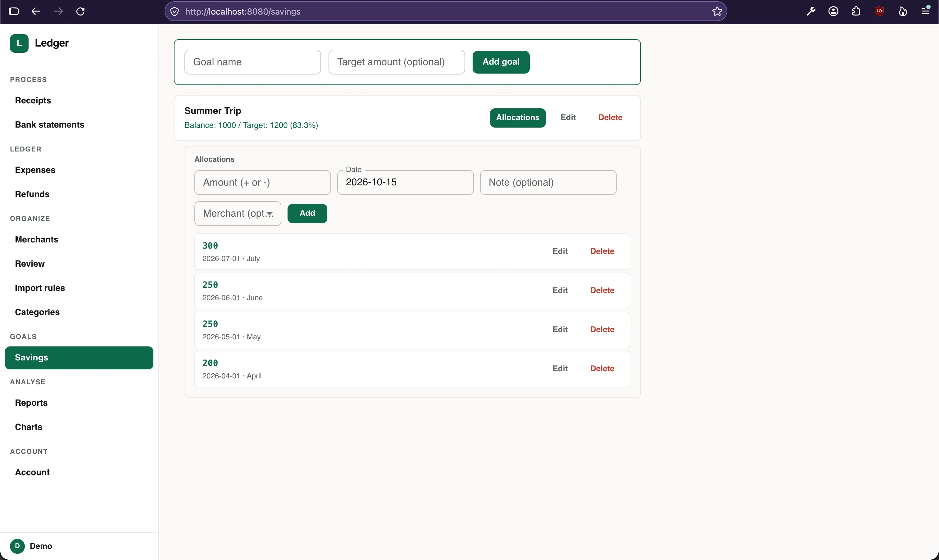939x560 pixels.
Task: Toggle the Allocations button for Summer Trip
Action: coord(517,118)
